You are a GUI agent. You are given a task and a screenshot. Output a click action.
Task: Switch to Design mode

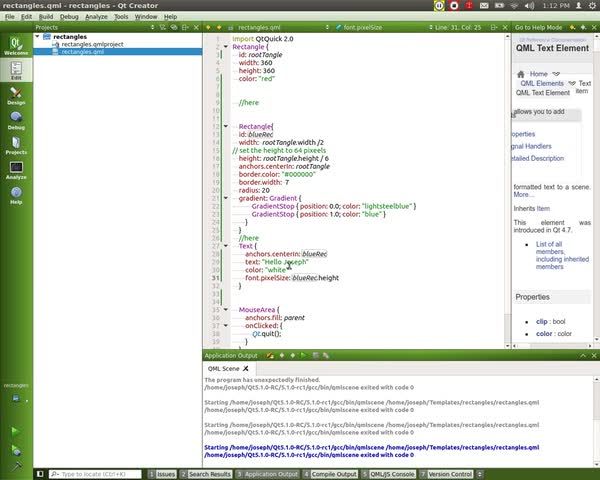[x=16, y=95]
